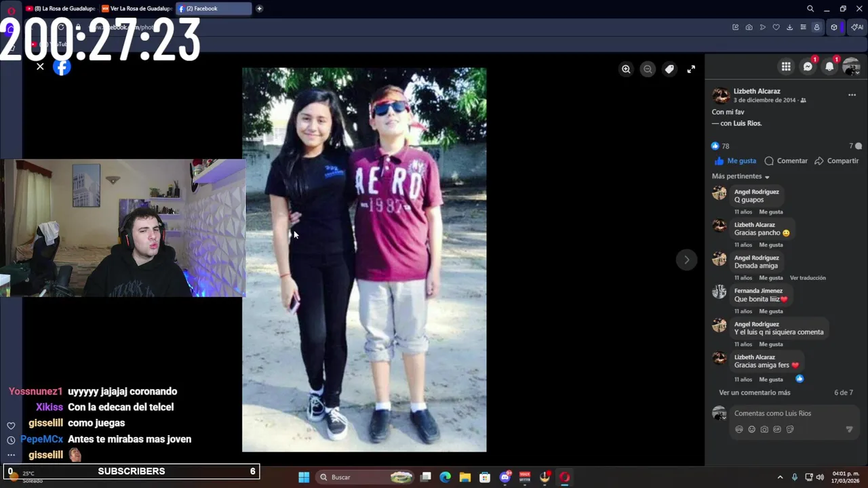
Task: Open the Windows Start menu
Action: click(304, 477)
